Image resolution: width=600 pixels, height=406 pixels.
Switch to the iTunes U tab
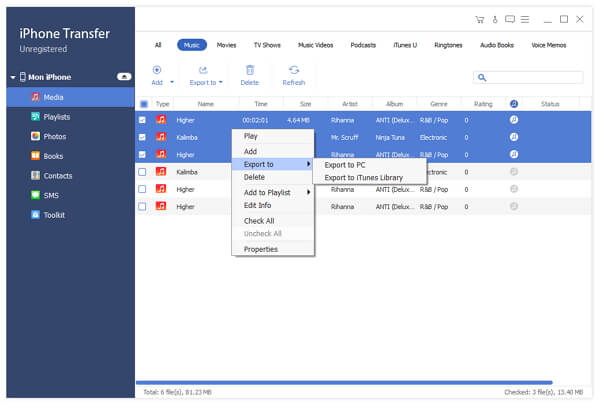click(x=405, y=45)
